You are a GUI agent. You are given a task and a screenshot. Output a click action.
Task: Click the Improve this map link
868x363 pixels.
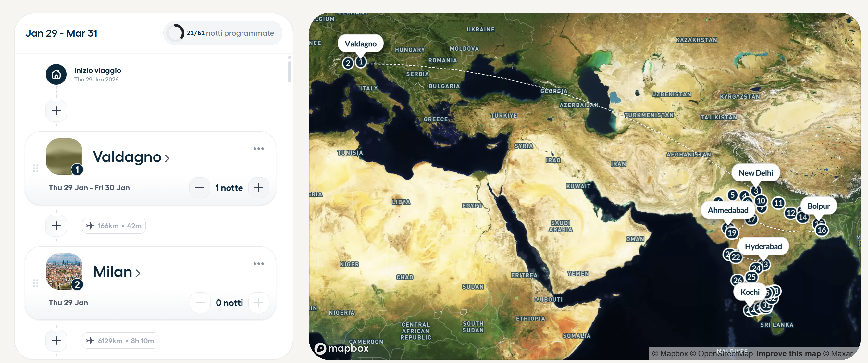pyautogui.click(x=788, y=354)
